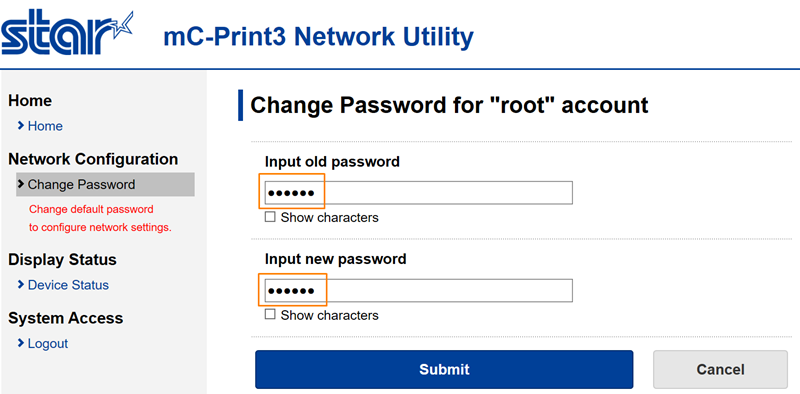
Task: Focus the Input new password field
Action: [x=418, y=290]
